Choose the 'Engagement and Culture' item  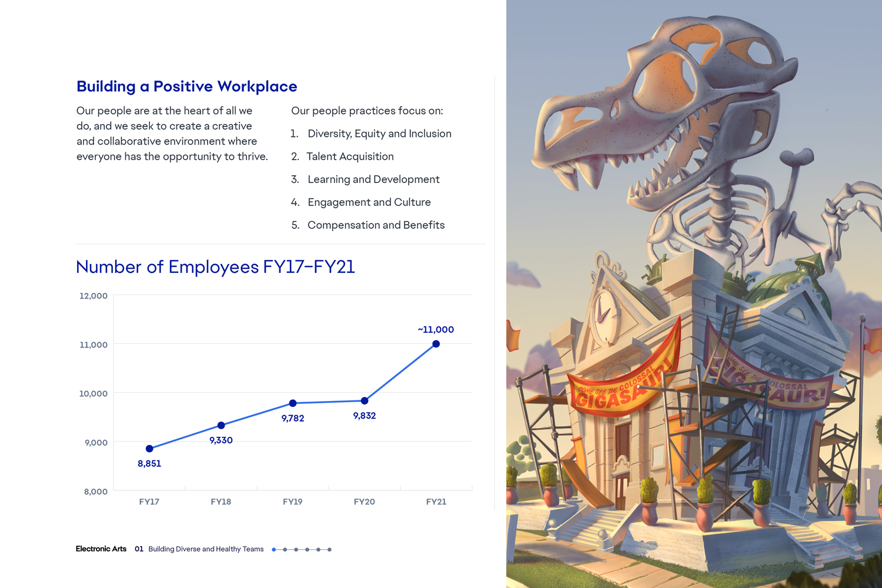coord(369,202)
